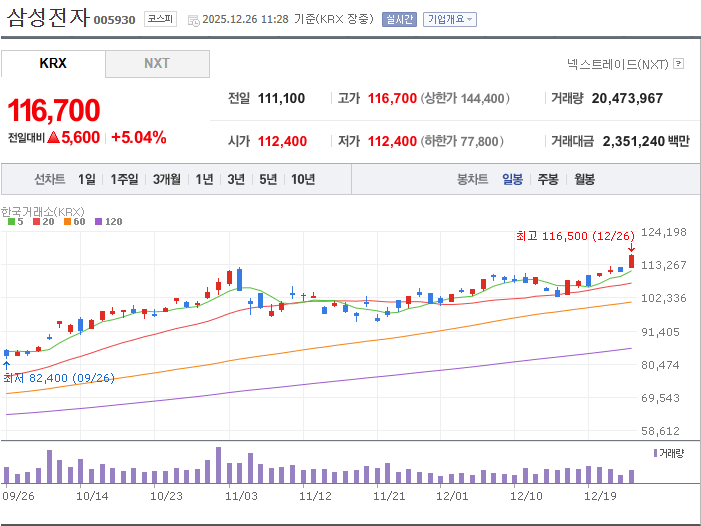
Task: Click the blue arrow at the 최저 marker
Action: [x=6, y=365]
